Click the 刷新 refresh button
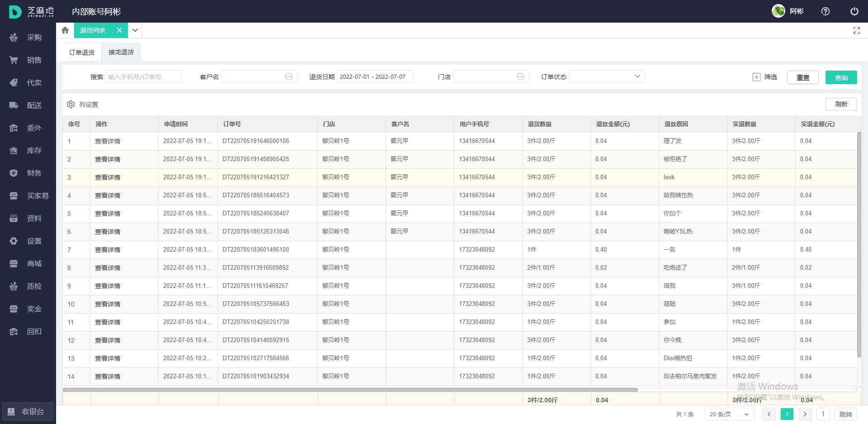The image size is (868, 424). tap(841, 104)
